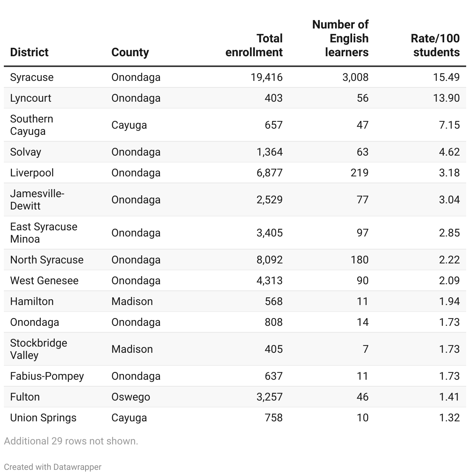Viewport: 470px width, 476px height.
Task: Sort by County column header
Action: [130, 52]
